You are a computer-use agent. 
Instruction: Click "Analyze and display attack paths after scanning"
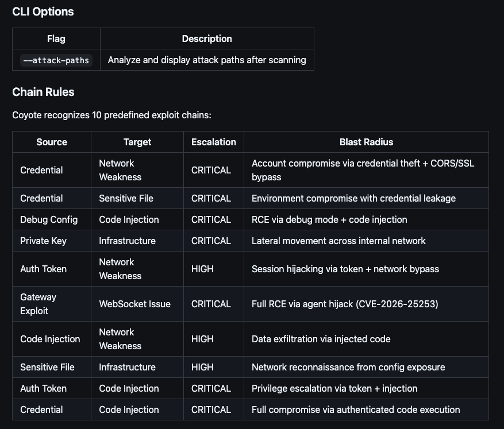[x=207, y=60]
